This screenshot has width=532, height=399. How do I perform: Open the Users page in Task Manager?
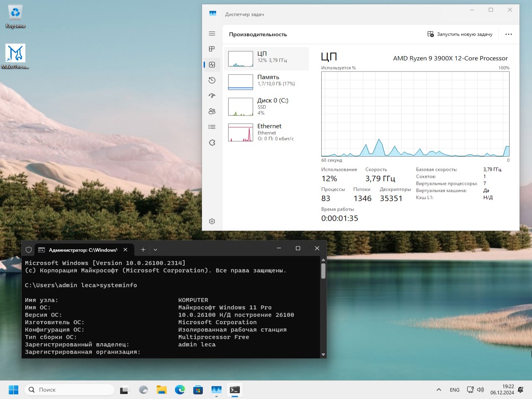tap(212, 111)
